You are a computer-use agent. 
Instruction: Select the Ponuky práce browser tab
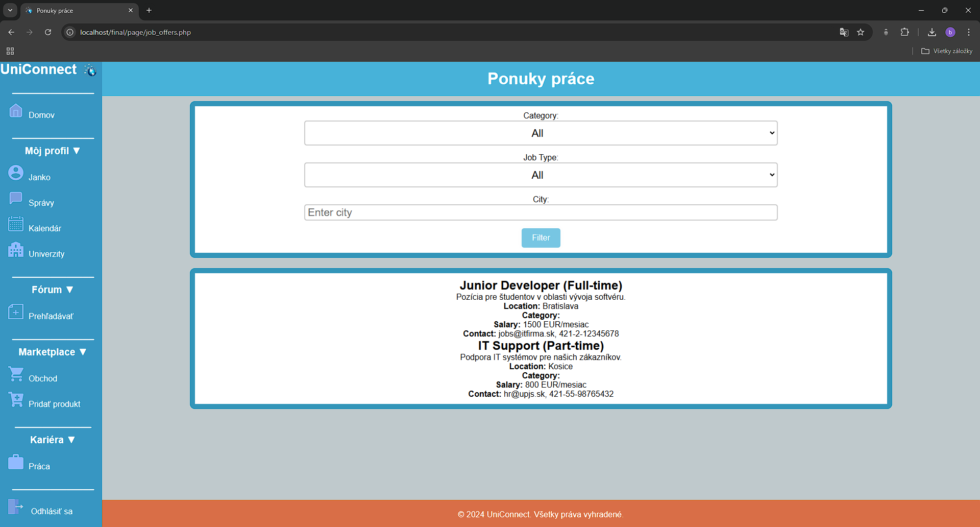[79, 10]
